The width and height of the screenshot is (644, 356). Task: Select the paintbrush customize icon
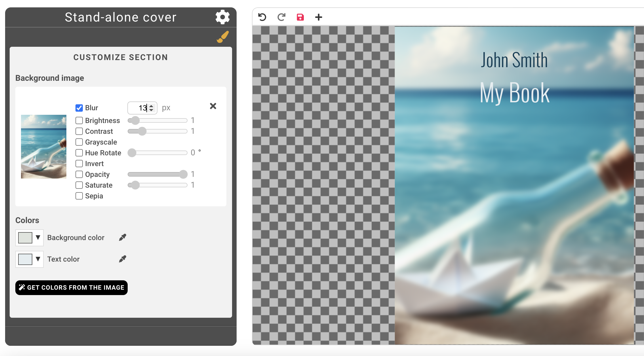222,37
